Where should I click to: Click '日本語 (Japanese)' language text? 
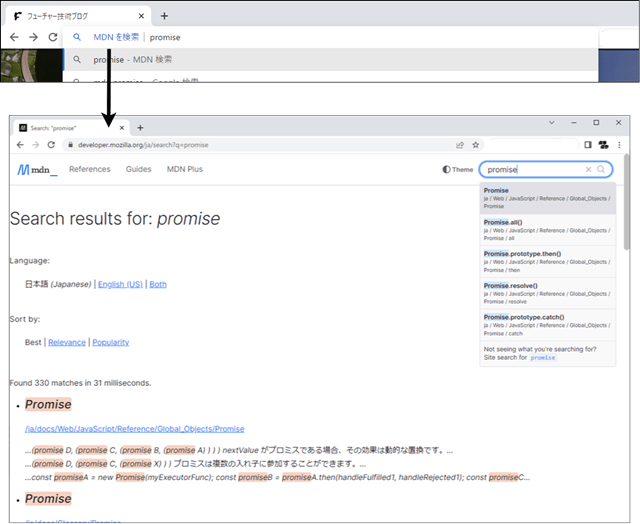[58, 284]
